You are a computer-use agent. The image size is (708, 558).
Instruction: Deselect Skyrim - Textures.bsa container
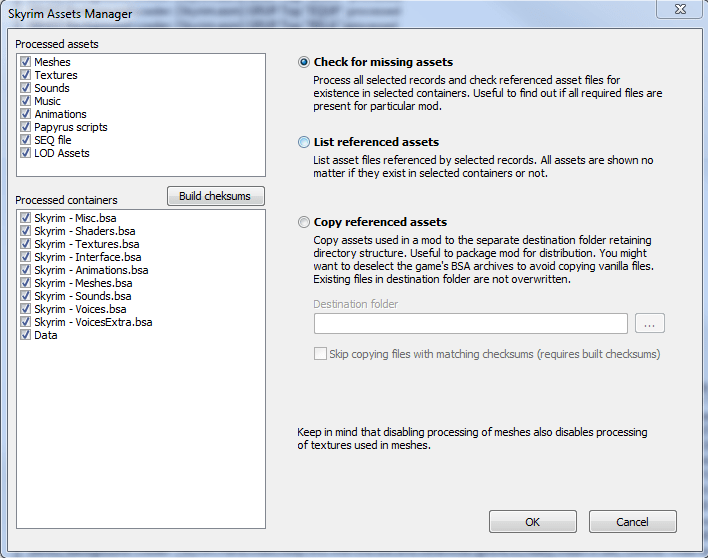(x=26, y=244)
